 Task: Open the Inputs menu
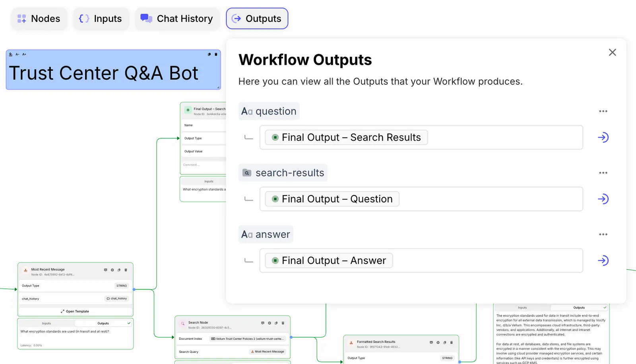point(101,19)
